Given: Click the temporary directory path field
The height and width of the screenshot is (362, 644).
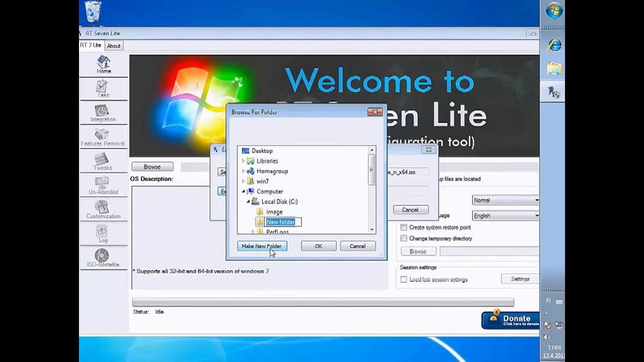Looking at the screenshot, I should coord(489,251).
